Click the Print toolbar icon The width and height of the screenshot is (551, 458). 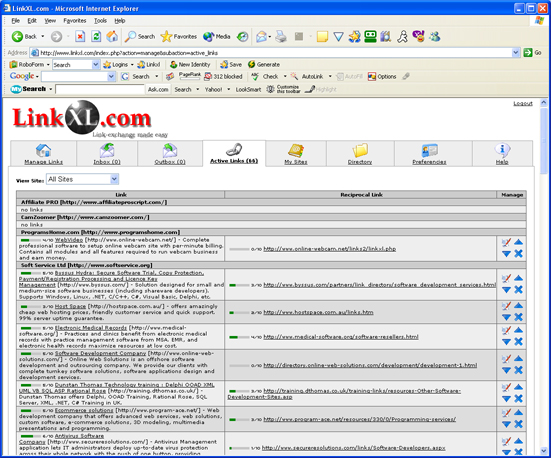pos(281,36)
